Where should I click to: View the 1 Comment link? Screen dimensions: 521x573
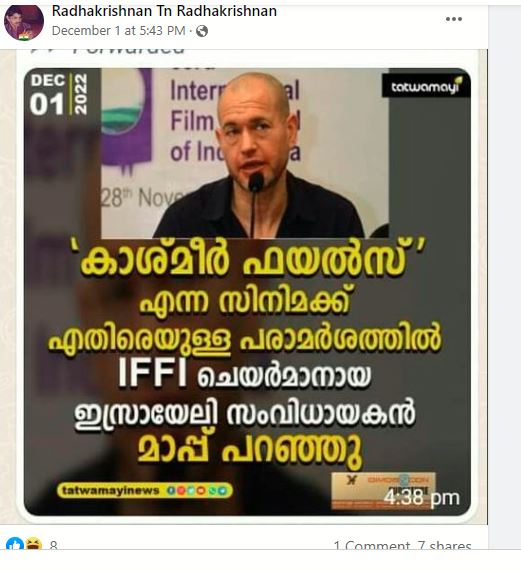tap(372, 546)
